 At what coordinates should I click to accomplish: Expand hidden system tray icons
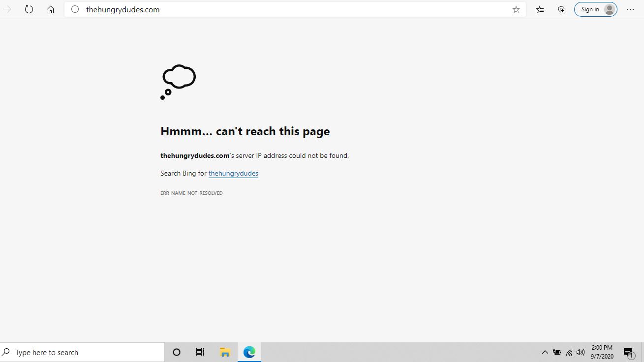pyautogui.click(x=545, y=352)
